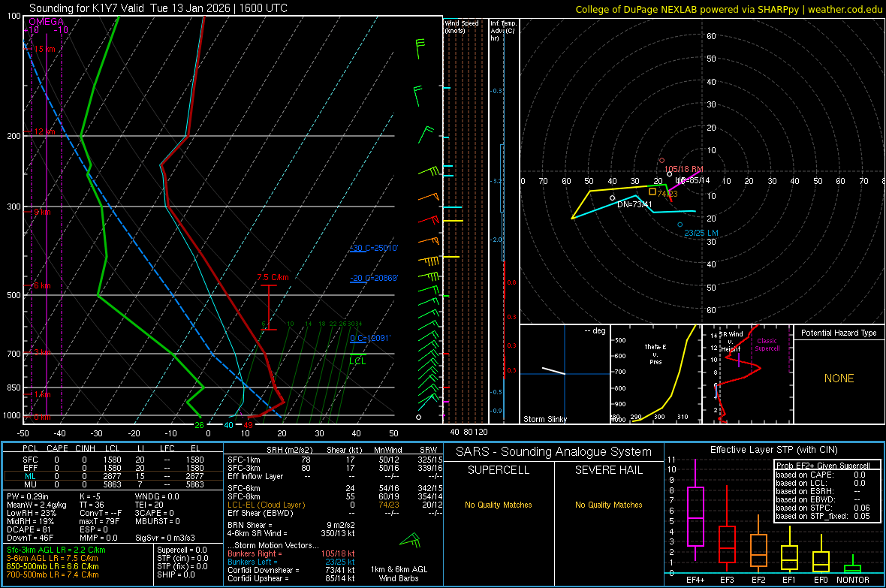The height and width of the screenshot is (588, 886).
Task: Click the SEVERE HAIL column heading
Action: (608, 470)
